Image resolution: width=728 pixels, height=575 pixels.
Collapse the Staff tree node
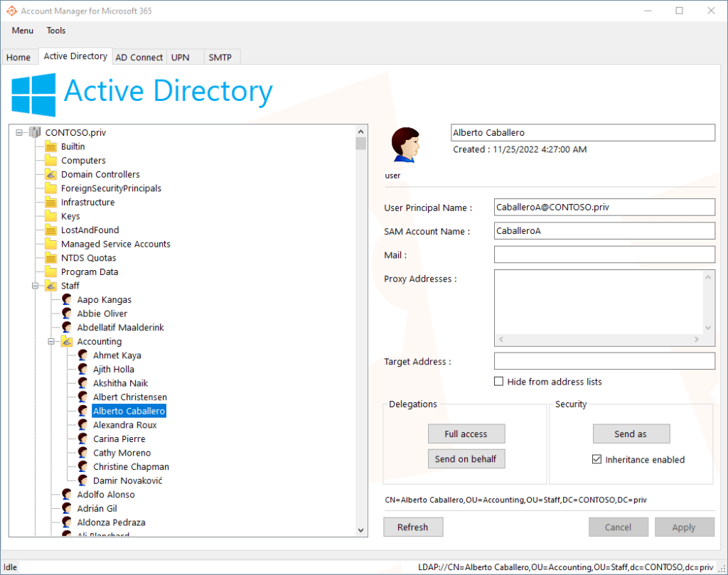pos(35,286)
